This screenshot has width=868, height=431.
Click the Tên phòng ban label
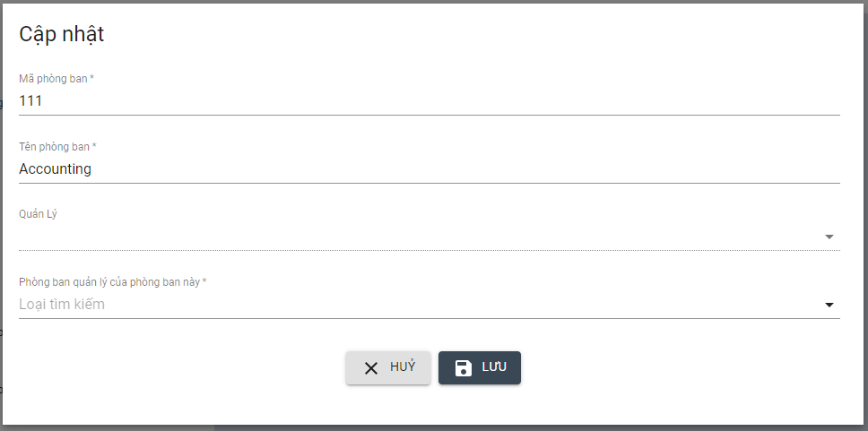point(57,147)
